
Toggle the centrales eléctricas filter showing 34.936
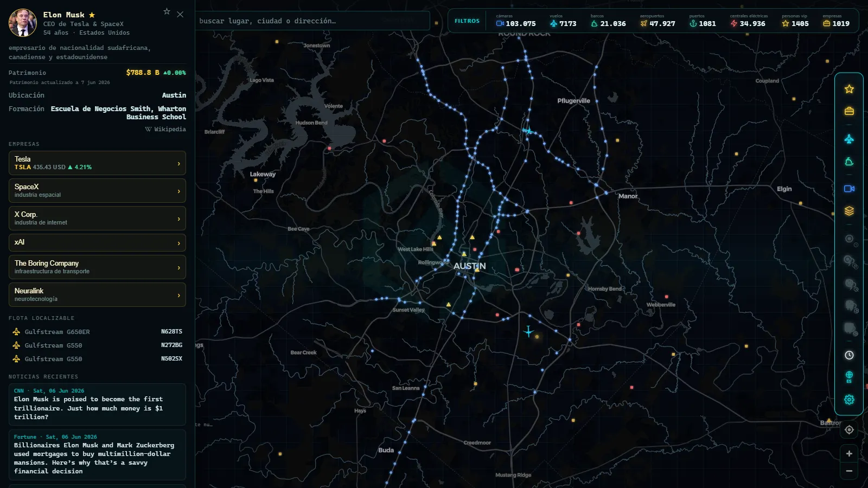pyautogui.click(x=748, y=21)
